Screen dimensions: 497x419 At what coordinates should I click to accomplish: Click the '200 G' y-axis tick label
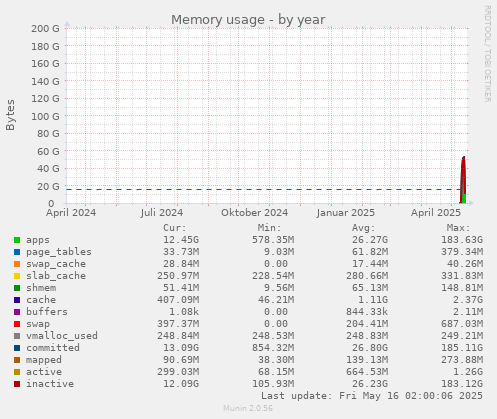(x=45, y=29)
